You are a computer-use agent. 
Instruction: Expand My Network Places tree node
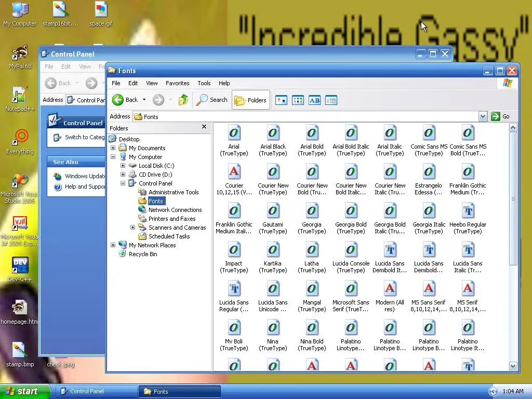coord(113,245)
